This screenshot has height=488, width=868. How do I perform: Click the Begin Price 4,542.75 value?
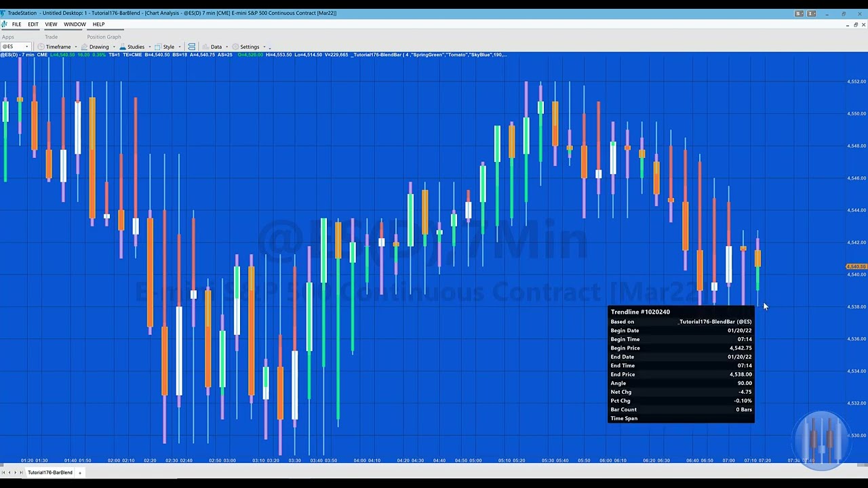(x=741, y=348)
